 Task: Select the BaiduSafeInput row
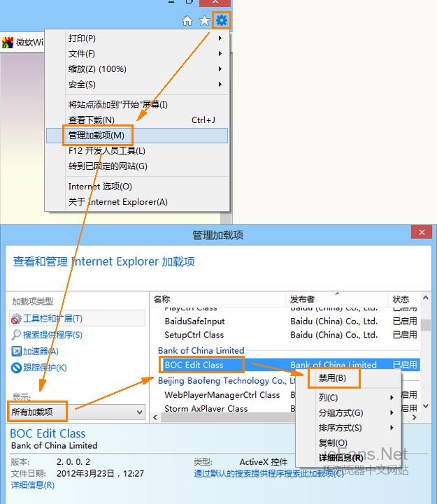(285, 322)
